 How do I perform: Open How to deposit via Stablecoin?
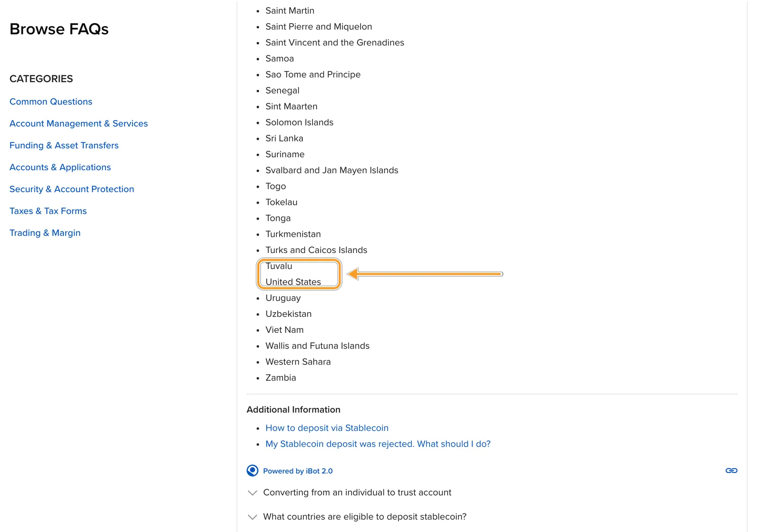pyautogui.click(x=327, y=428)
